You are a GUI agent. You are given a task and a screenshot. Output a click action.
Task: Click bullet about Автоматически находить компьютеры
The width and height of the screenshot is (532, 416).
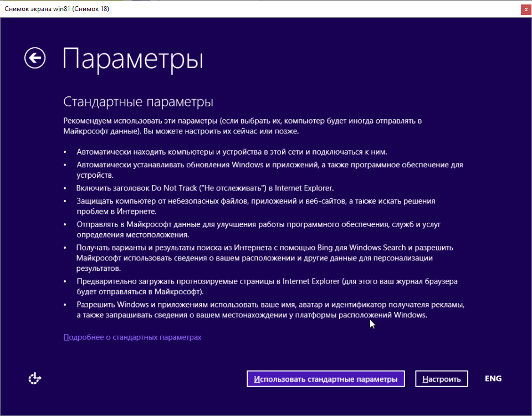click(232, 152)
